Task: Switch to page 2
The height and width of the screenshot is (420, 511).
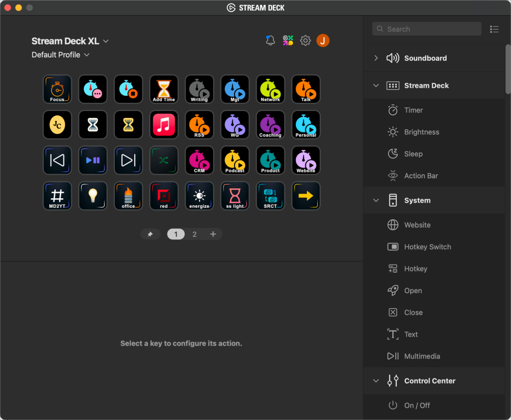Action: (x=195, y=234)
